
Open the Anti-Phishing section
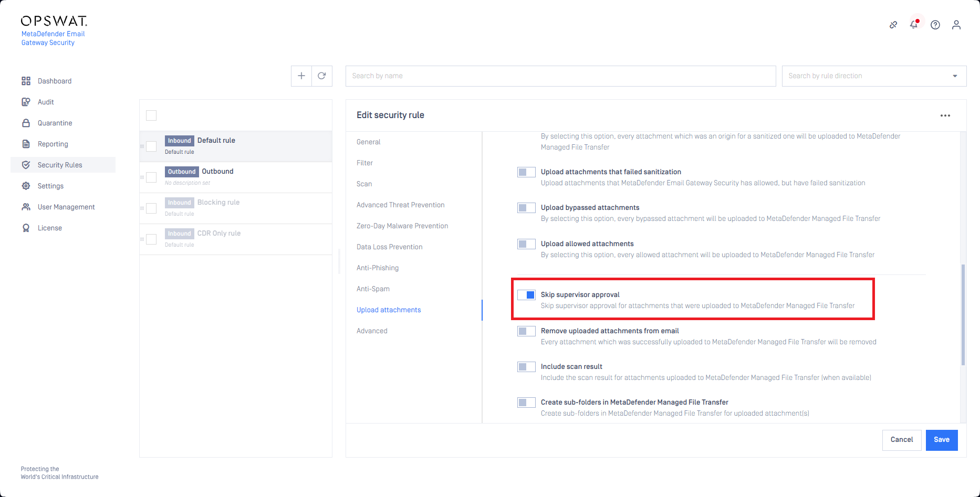pos(378,268)
